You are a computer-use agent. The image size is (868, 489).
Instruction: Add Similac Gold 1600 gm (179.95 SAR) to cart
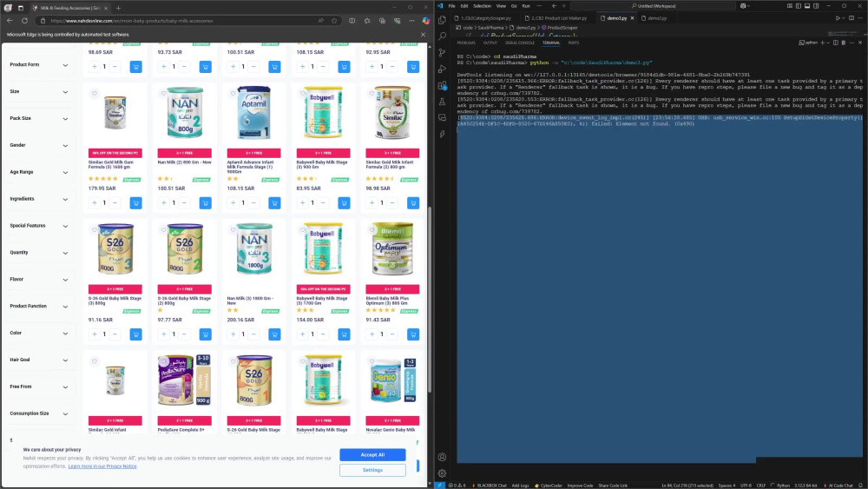(135, 203)
